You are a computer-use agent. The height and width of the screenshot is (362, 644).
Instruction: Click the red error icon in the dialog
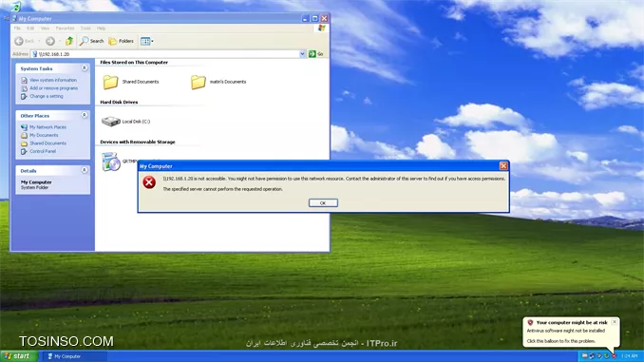(149, 182)
